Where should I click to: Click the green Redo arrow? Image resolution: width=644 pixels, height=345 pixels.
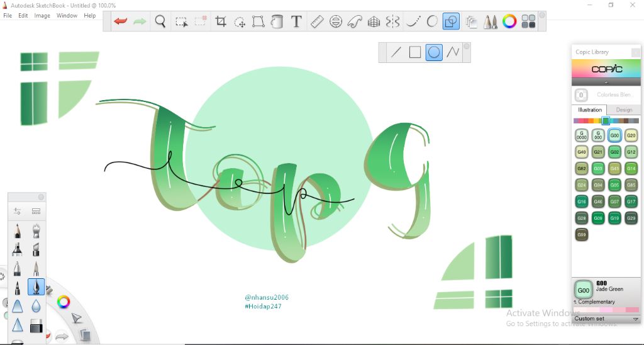pyautogui.click(x=140, y=21)
